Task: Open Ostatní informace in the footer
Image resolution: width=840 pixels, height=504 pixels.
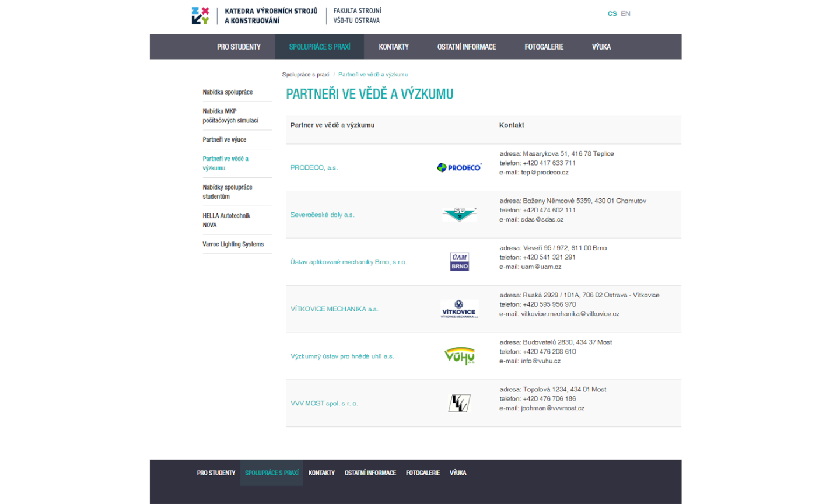Action: 370,473
